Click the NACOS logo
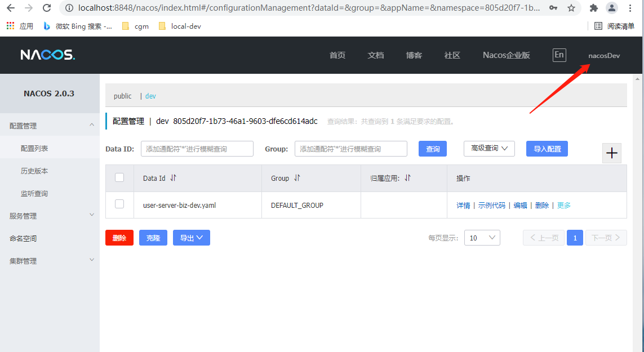The height and width of the screenshot is (352, 644). pos(48,55)
